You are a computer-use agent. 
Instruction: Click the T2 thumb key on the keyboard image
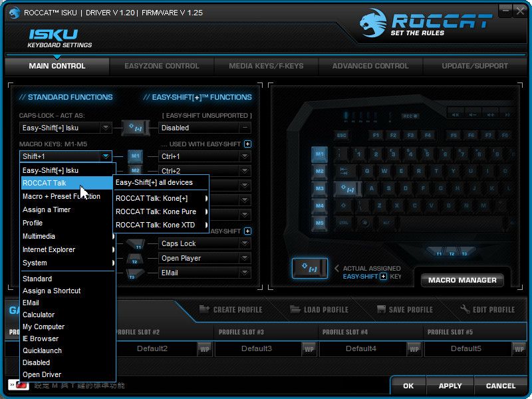pyautogui.click(x=452, y=253)
